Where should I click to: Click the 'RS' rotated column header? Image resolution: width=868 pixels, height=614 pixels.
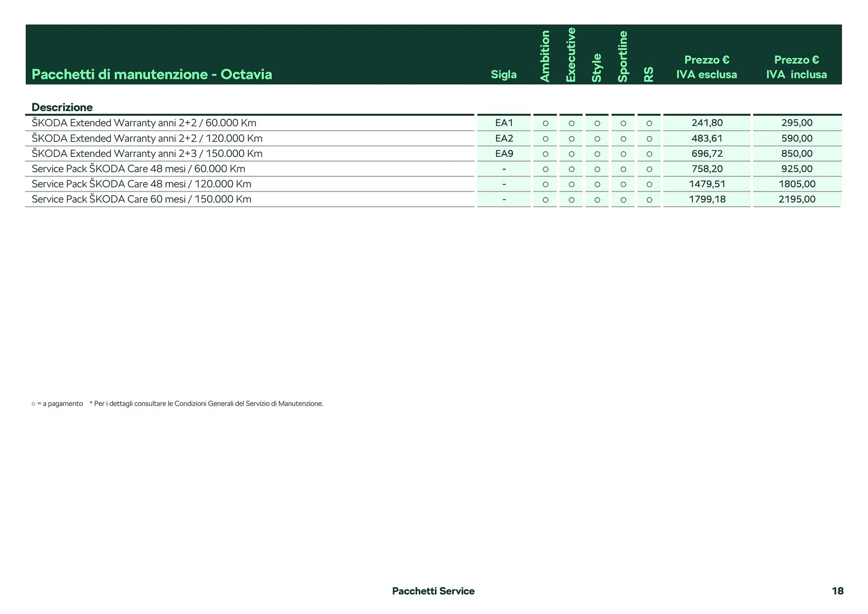pos(649,74)
